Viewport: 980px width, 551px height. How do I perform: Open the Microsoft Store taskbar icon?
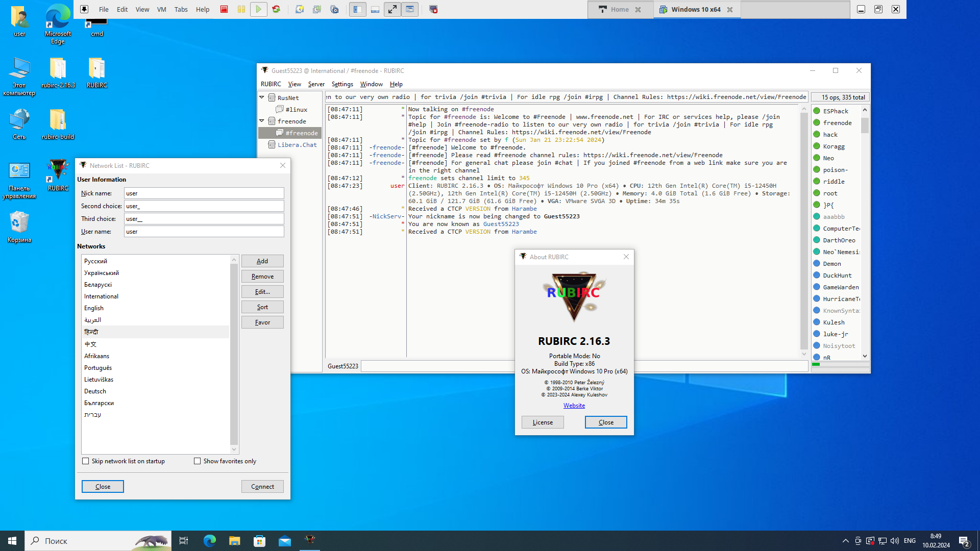point(259,540)
